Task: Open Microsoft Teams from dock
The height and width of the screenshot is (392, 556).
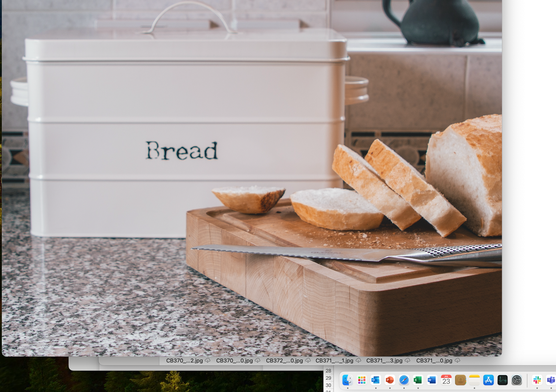Action: [551, 380]
